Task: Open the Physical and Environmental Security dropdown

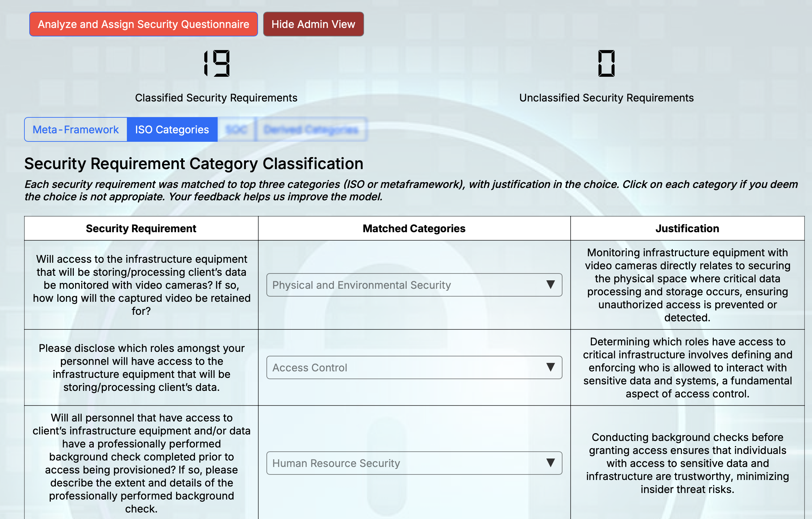Action: tap(414, 285)
